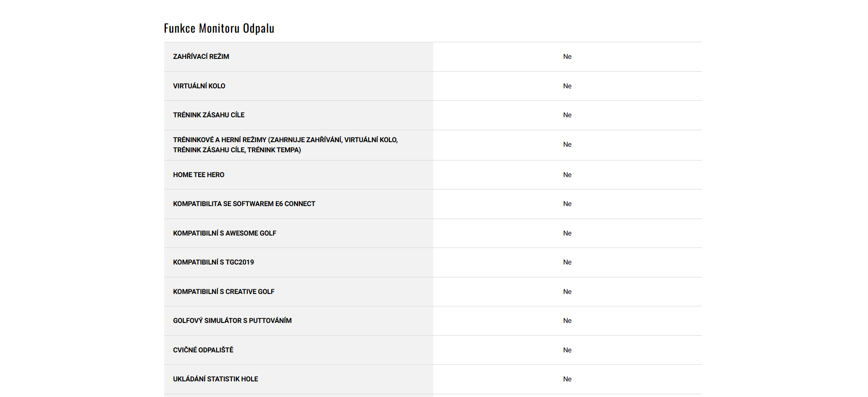Screen dimensions: 868x397
Task: Click 'Ne' next to Cvičné odpaliště
Action: coord(567,350)
